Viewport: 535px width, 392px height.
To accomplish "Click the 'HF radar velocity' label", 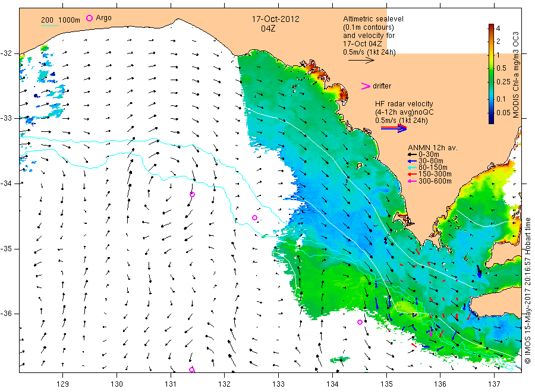I will (404, 103).
